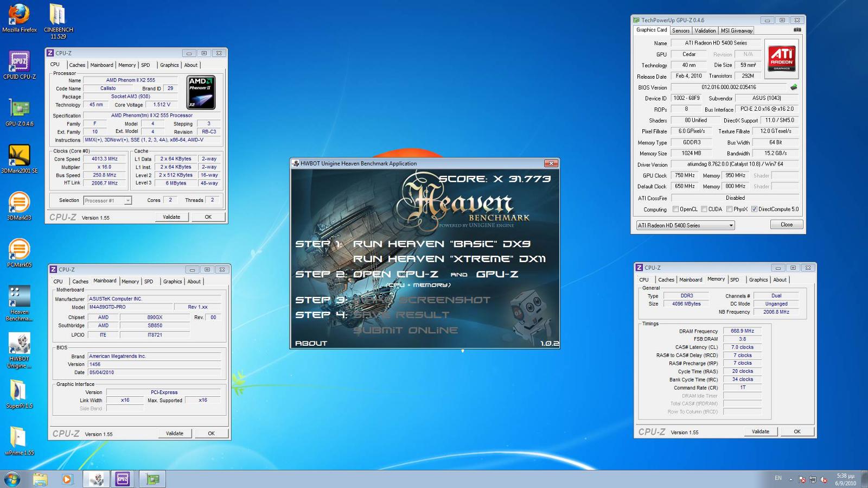Click Close button in GPU-Z
Image resolution: width=868 pixels, height=488 pixels.
787,225
